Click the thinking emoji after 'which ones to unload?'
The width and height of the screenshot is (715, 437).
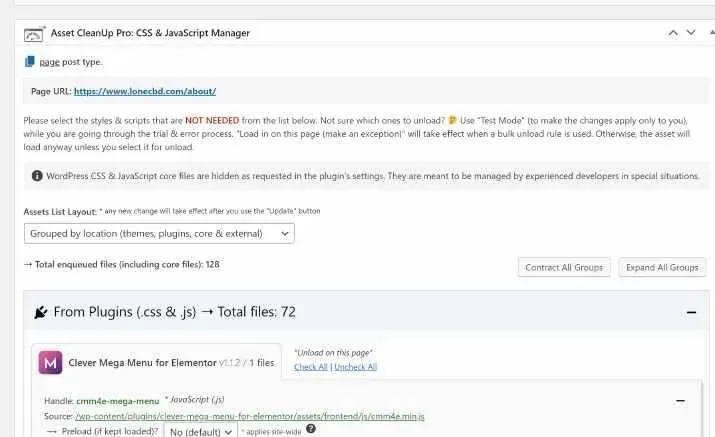(452, 119)
